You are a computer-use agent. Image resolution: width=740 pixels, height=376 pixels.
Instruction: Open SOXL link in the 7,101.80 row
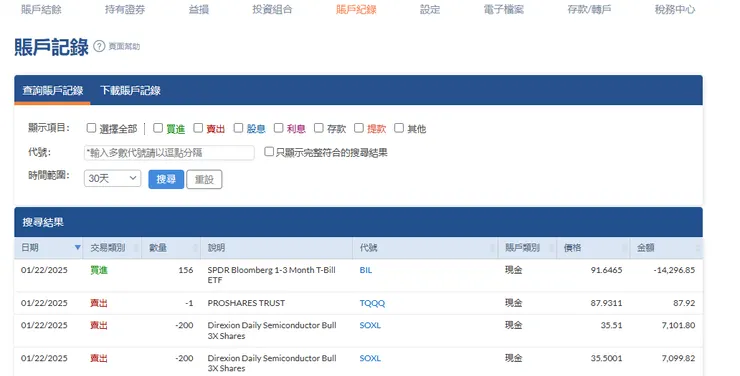coord(370,326)
